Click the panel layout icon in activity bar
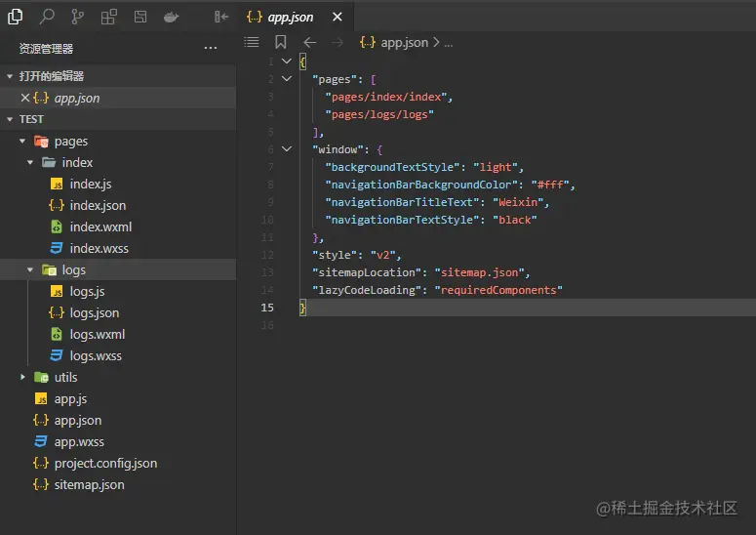The image size is (756, 535). [x=140, y=17]
